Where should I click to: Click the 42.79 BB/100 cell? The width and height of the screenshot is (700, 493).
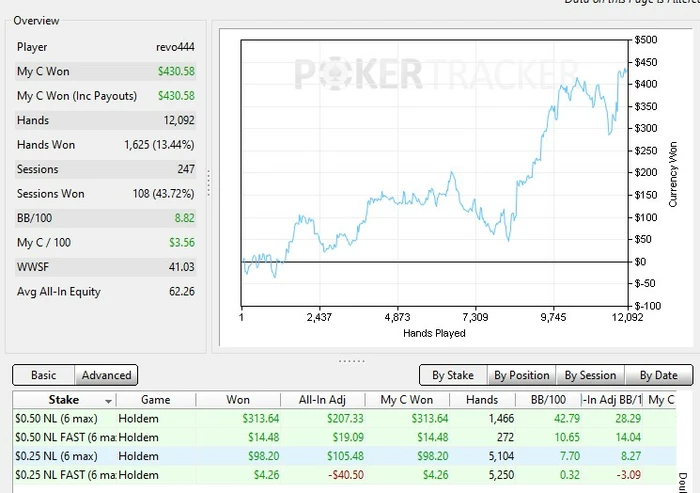(x=567, y=418)
